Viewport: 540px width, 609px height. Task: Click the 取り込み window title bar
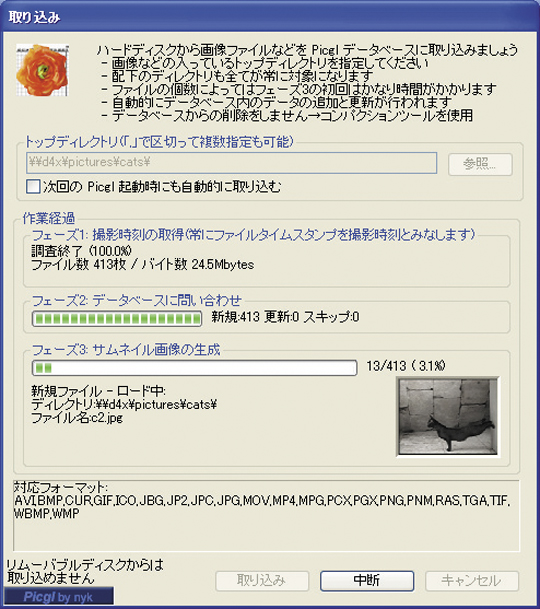[x=270, y=17]
